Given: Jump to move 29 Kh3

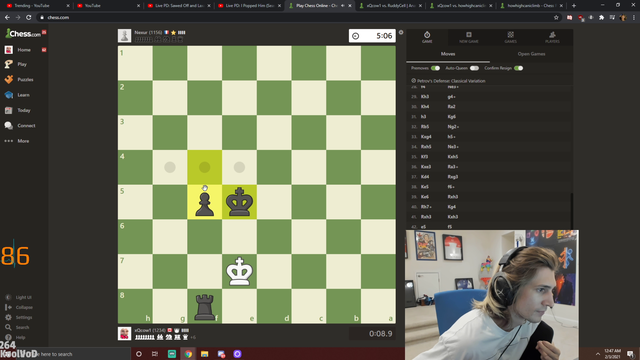Looking at the screenshot, I should point(424,97).
